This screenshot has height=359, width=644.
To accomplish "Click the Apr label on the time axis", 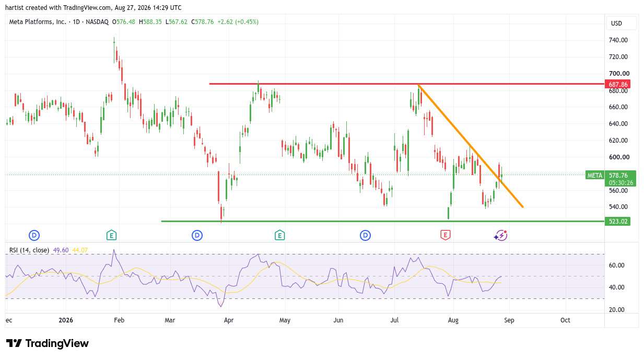I will click(x=228, y=320).
